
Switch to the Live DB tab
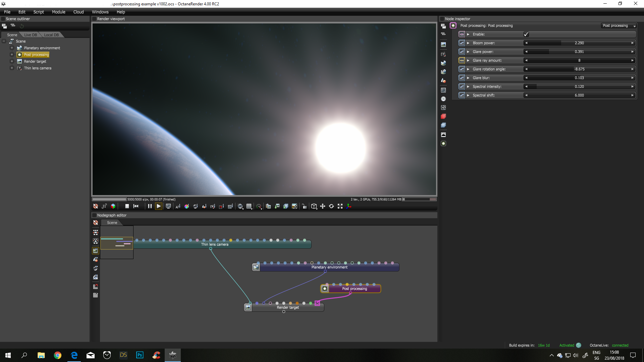click(x=31, y=35)
